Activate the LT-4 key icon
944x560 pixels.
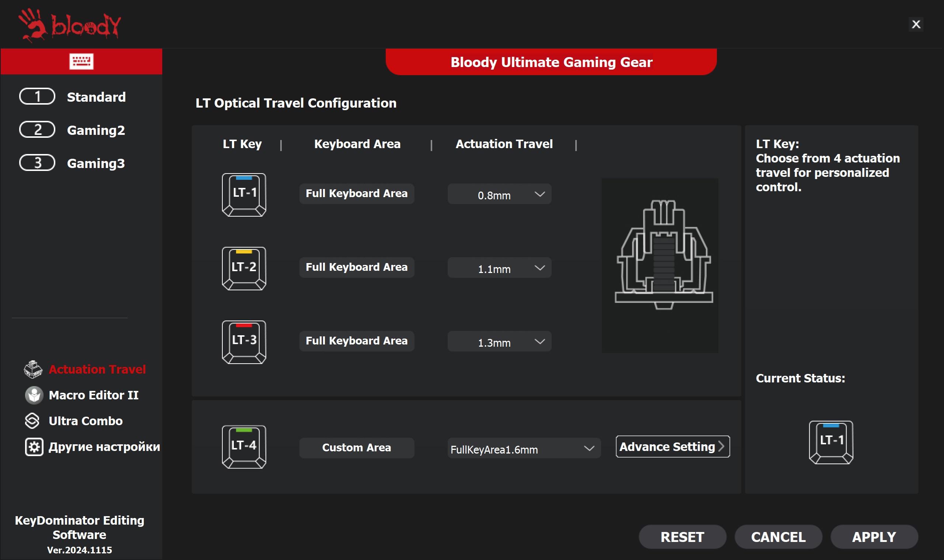click(244, 447)
